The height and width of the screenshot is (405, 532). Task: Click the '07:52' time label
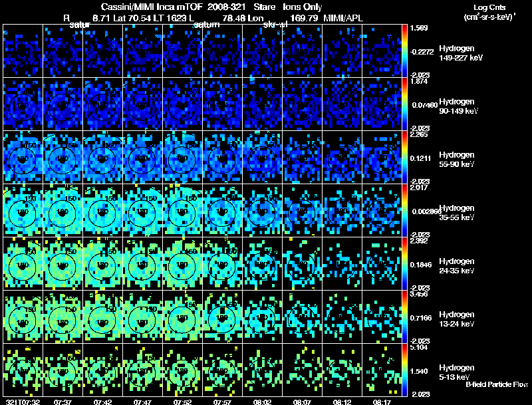(182, 402)
